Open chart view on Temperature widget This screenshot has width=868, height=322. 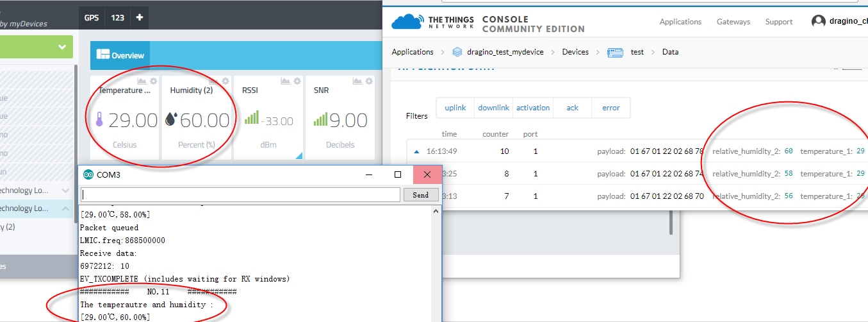142,81
